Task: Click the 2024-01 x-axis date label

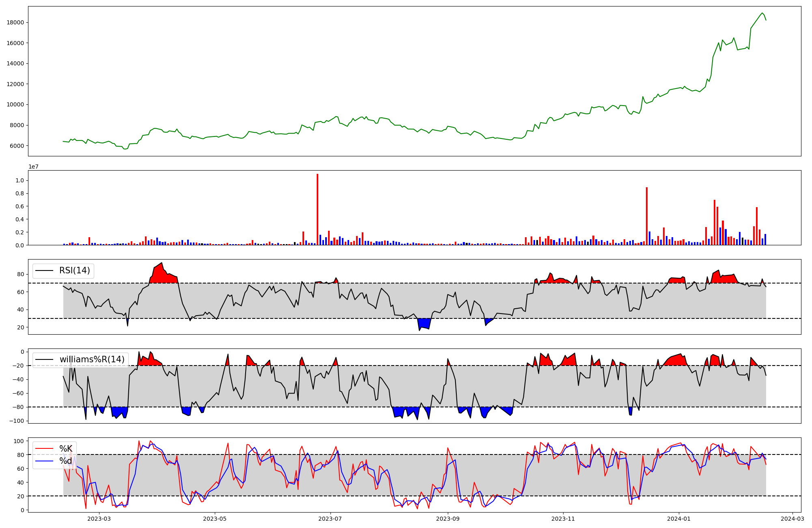Action: click(x=679, y=518)
